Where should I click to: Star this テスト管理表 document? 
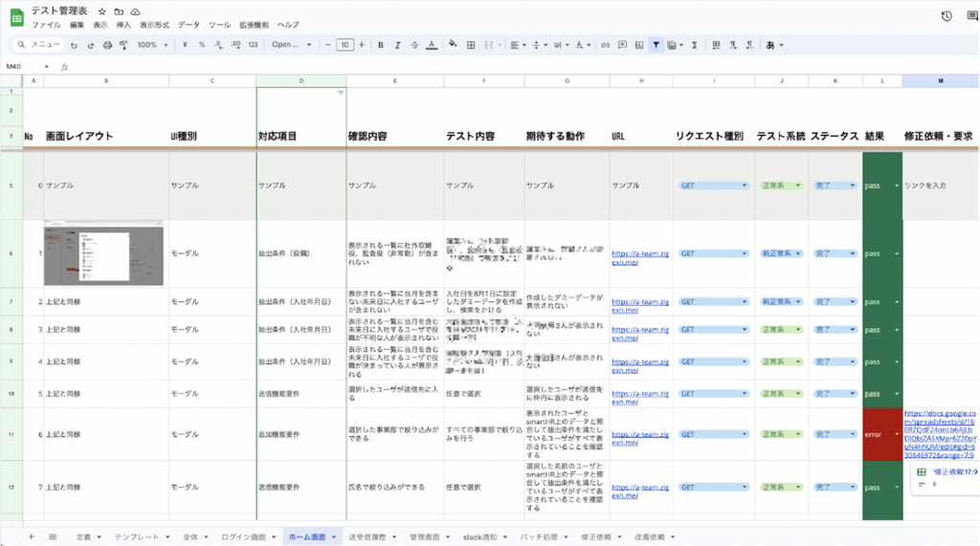coord(102,11)
